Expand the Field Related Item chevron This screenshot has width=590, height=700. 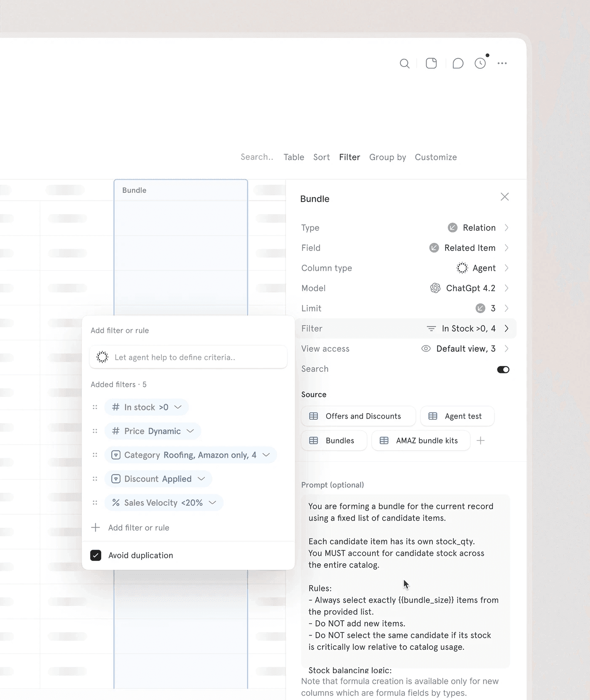507,248
